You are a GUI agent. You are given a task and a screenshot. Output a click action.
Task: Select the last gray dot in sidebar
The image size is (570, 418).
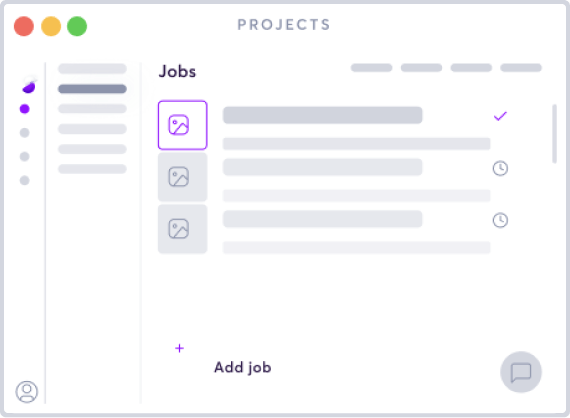[24, 180]
